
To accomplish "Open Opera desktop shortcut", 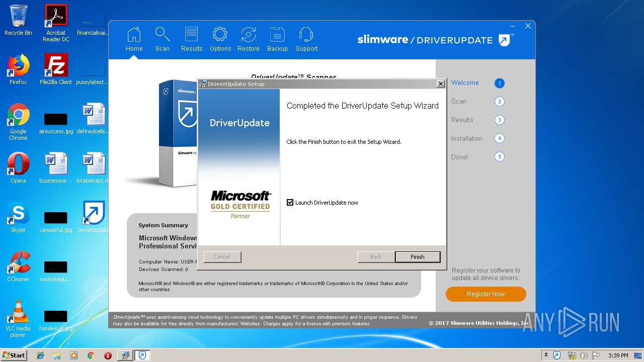I will coord(18,168).
